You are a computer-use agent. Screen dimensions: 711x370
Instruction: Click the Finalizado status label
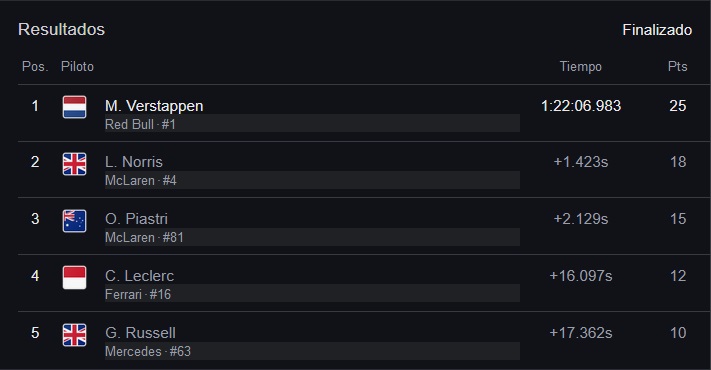(657, 30)
